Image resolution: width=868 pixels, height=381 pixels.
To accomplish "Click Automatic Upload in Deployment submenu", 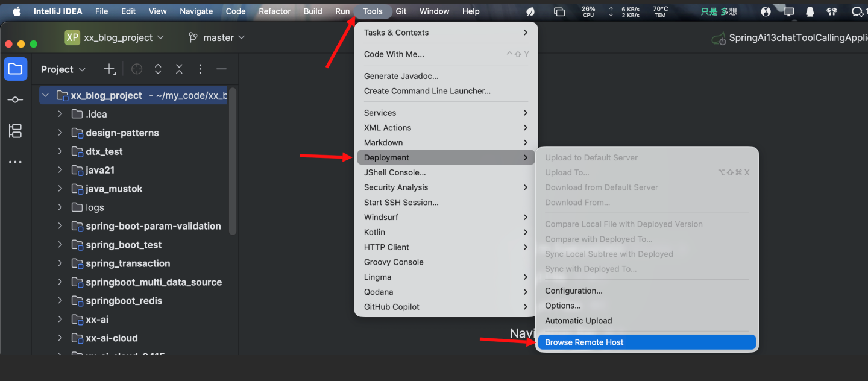I will [x=578, y=321].
